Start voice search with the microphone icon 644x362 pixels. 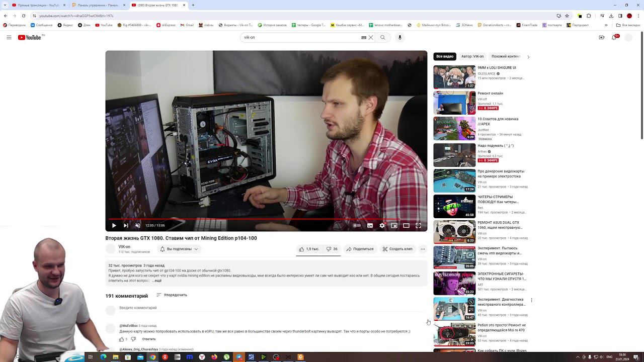point(400,37)
